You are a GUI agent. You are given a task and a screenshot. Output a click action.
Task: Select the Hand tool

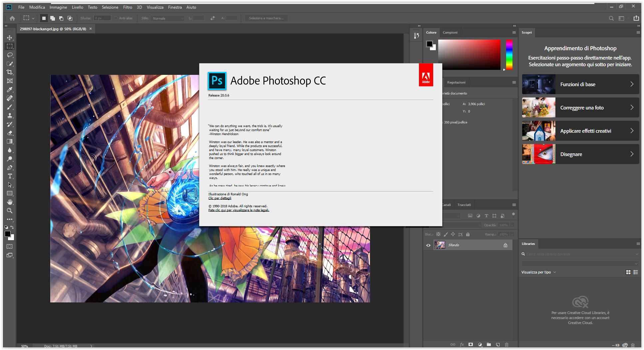10,202
